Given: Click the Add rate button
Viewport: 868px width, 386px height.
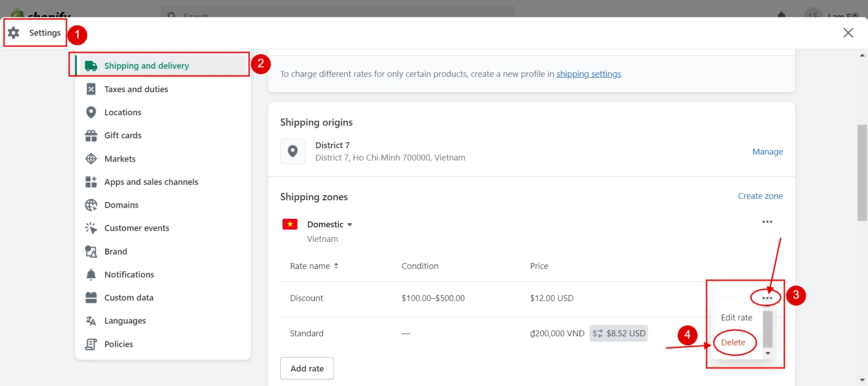Looking at the screenshot, I should 307,368.
